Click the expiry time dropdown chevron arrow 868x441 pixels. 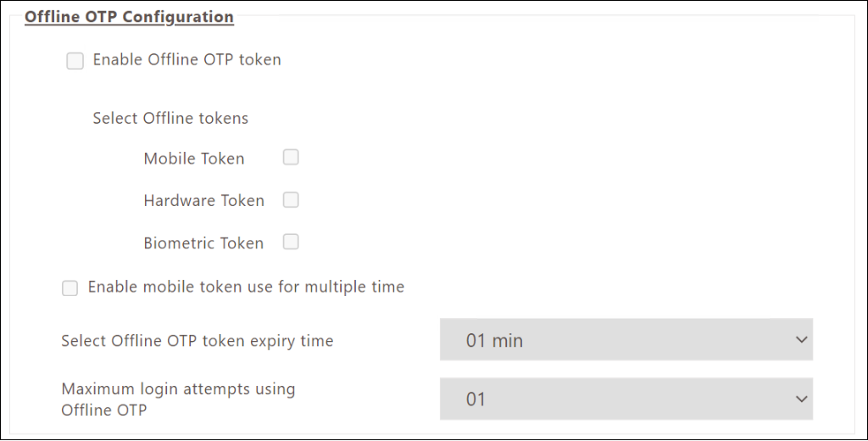click(x=801, y=341)
